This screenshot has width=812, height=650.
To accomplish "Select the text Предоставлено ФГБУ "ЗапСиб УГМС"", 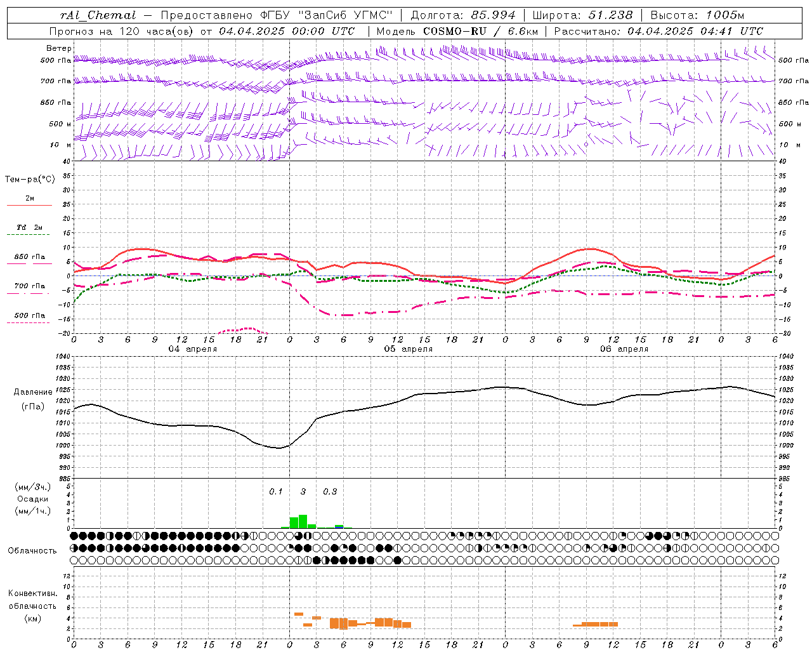I will coord(277,16).
